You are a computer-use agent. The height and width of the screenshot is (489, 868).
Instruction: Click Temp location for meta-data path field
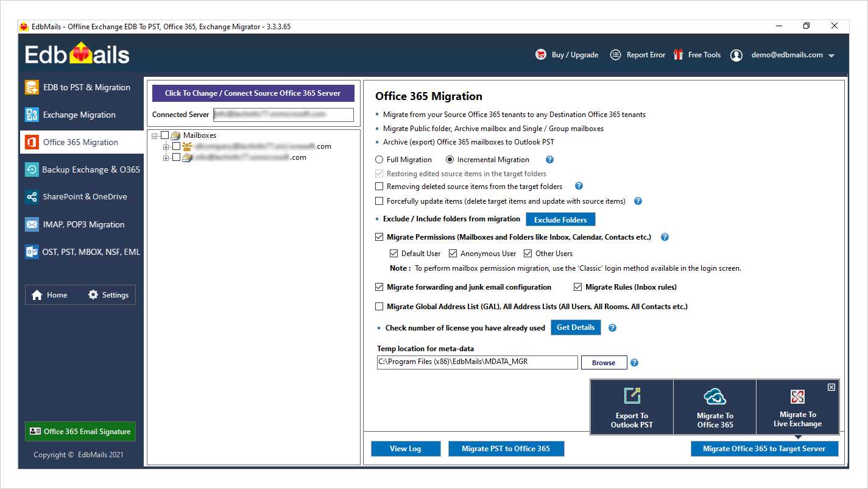tap(477, 362)
